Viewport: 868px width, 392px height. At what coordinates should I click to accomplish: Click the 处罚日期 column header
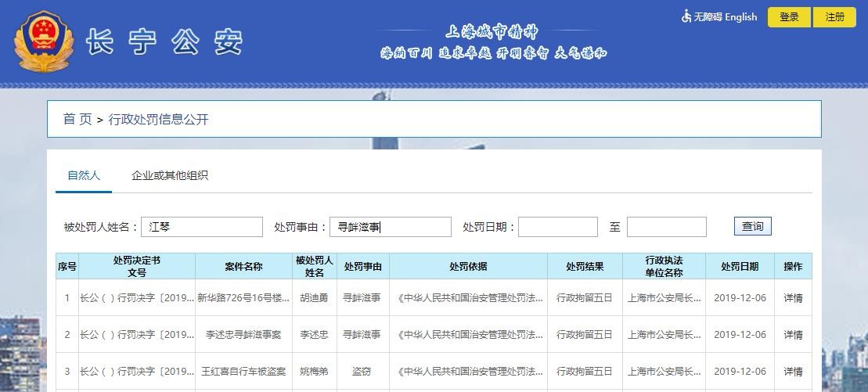point(740,266)
